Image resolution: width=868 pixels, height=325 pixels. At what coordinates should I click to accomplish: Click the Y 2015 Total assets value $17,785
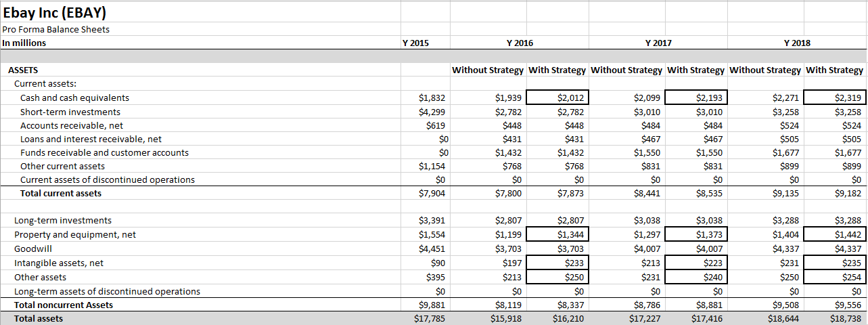(x=430, y=318)
